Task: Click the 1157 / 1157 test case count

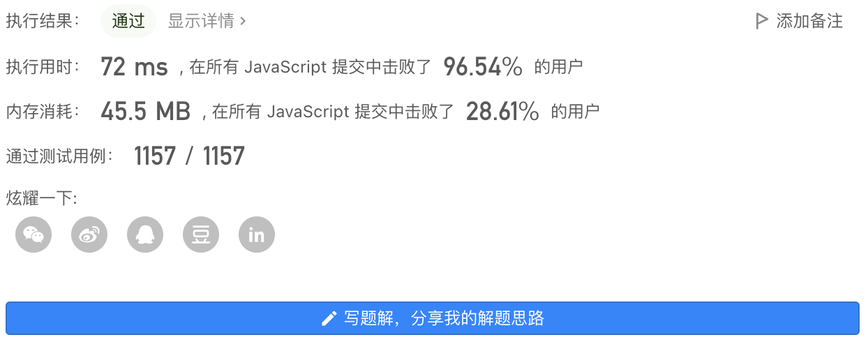Action: (x=189, y=156)
